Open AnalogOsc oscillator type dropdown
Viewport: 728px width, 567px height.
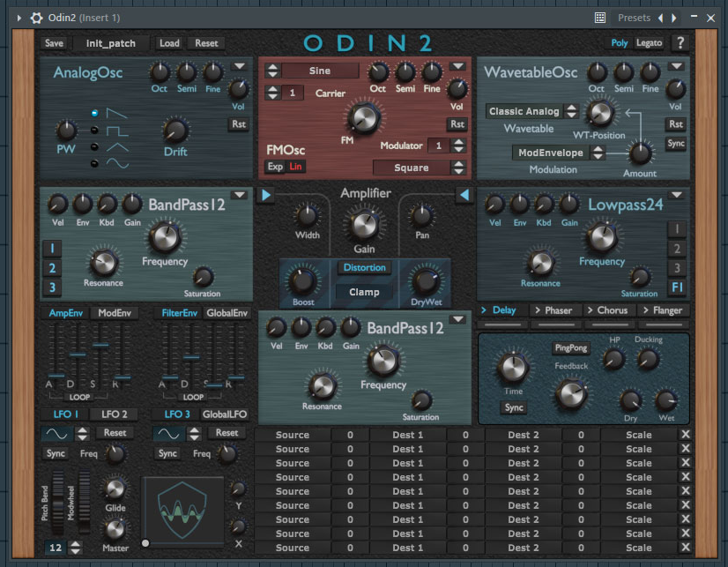pos(240,66)
